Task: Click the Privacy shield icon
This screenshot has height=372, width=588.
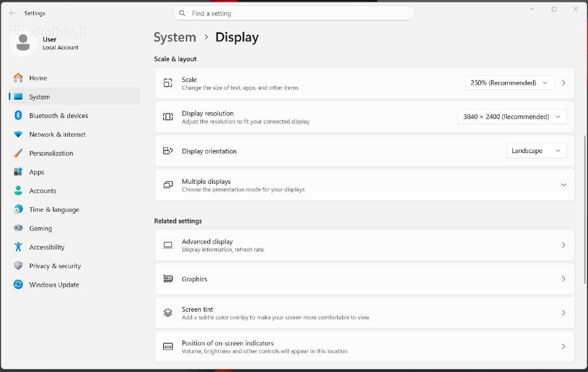Action: [18, 266]
